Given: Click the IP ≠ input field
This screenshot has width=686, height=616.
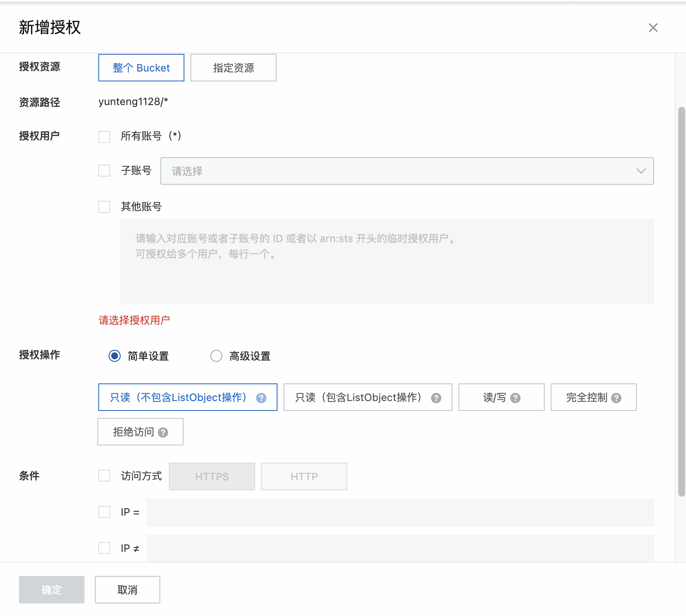Looking at the screenshot, I should [400, 548].
